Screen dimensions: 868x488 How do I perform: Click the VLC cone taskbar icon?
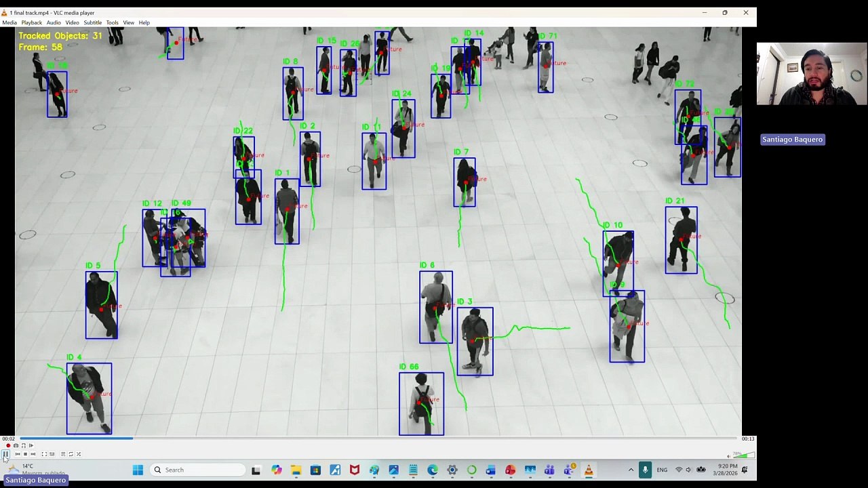pyautogui.click(x=588, y=470)
